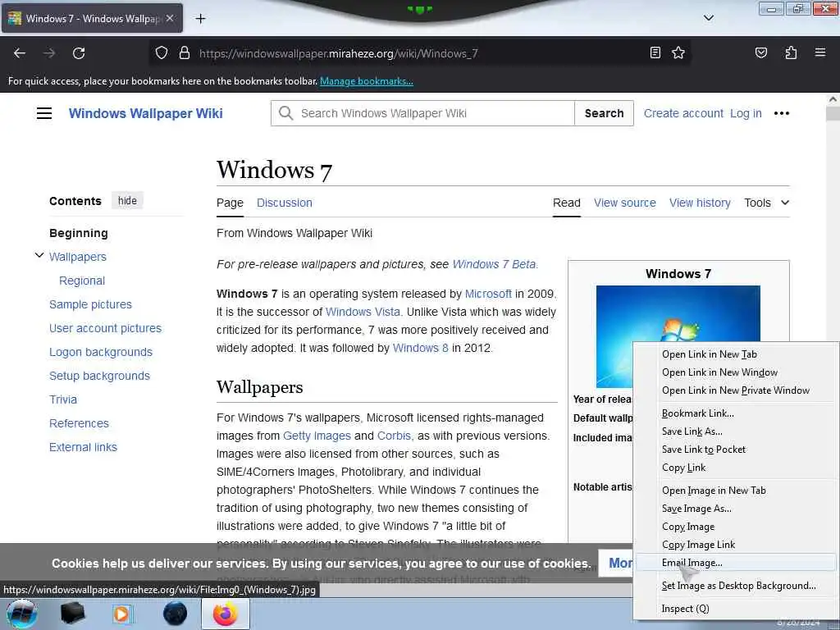Expand the Tools dropdown

point(767,203)
